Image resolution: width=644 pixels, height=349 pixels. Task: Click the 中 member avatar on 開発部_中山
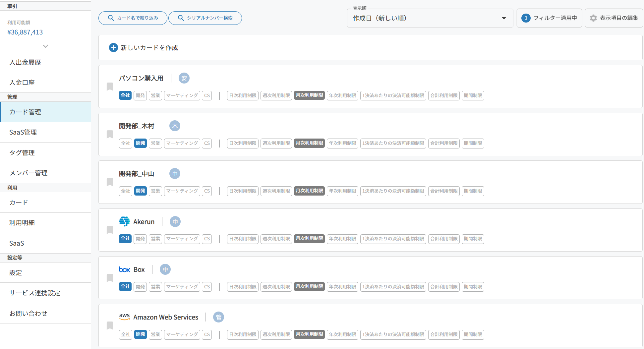pyautogui.click(x=175, y=174)
